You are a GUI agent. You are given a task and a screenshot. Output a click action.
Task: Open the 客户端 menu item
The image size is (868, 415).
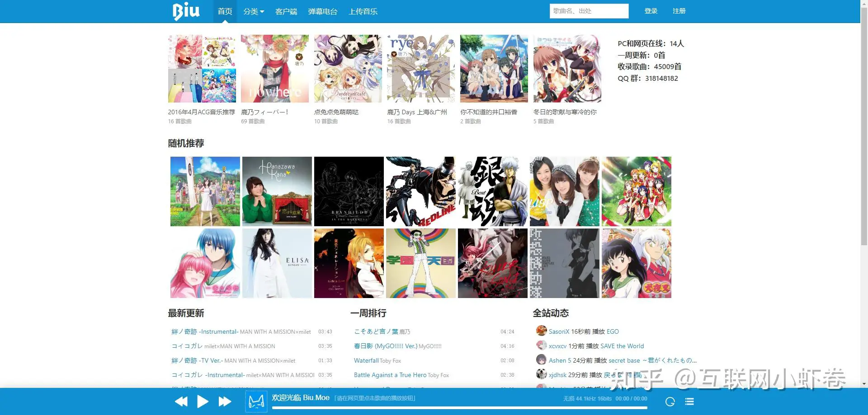[x=286, y=11]
